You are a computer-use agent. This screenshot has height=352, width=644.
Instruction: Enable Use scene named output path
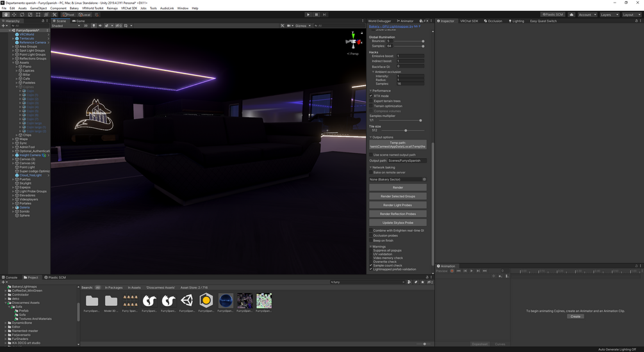371,155
